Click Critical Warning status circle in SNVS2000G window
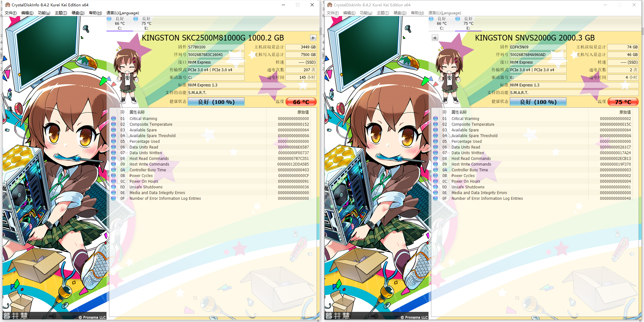Image resolution: width=644 pixels, height=322 pixels. [x=435, y=119]
